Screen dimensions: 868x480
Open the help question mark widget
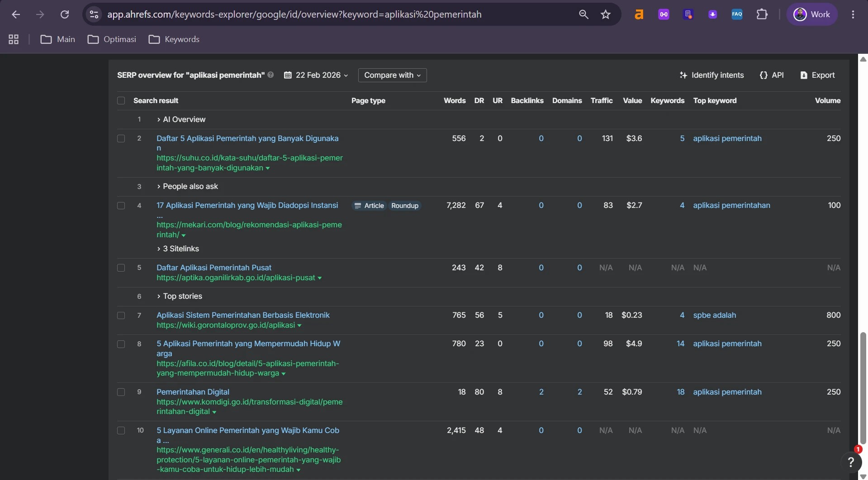(x=851, y=461)
